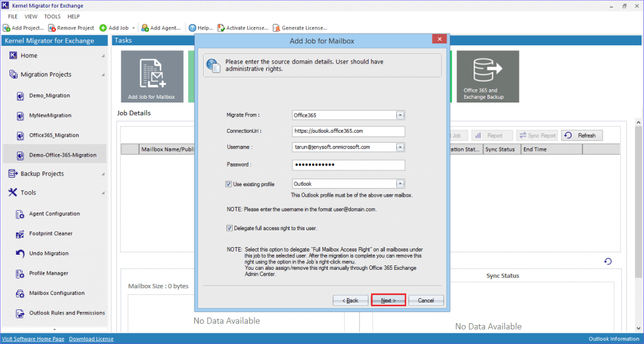
Task: Click the End Time column header
Action: (x=552, y=150)
